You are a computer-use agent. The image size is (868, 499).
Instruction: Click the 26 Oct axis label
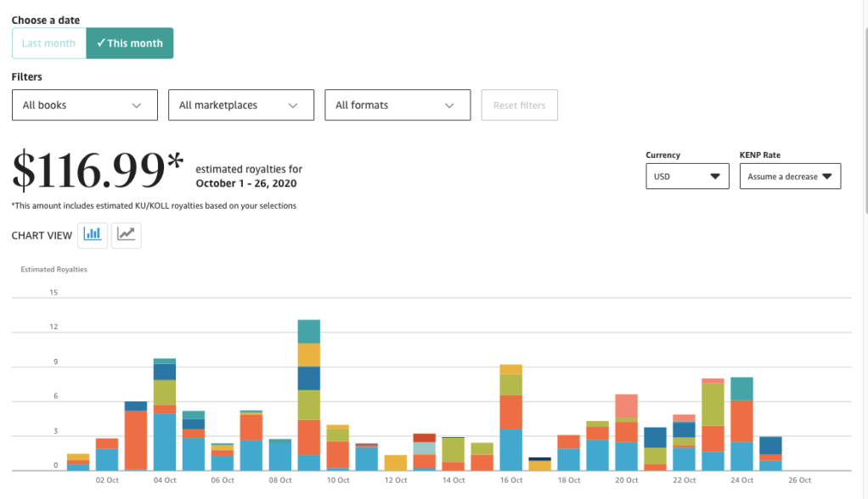(x=799, y=480)
